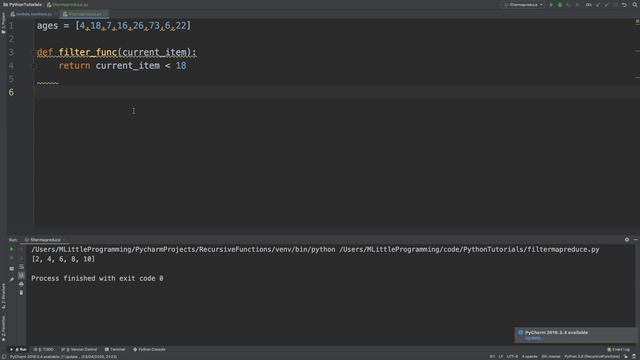Click the PythonTutorials breadcrumb
The image size is (640, 360).
coord(22,4)
